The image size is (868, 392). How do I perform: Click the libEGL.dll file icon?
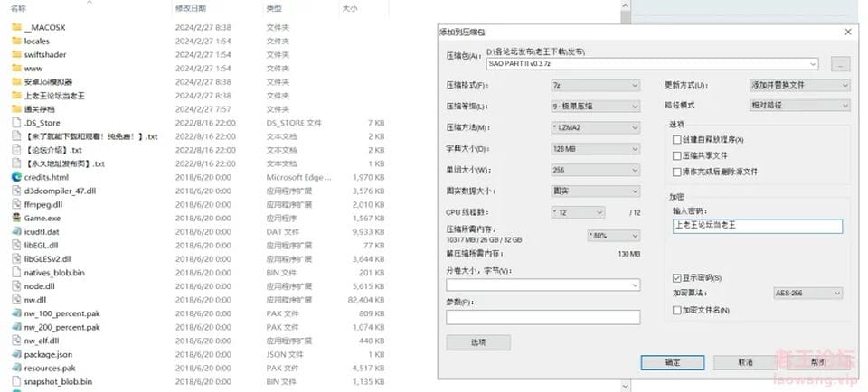point(16,245)
